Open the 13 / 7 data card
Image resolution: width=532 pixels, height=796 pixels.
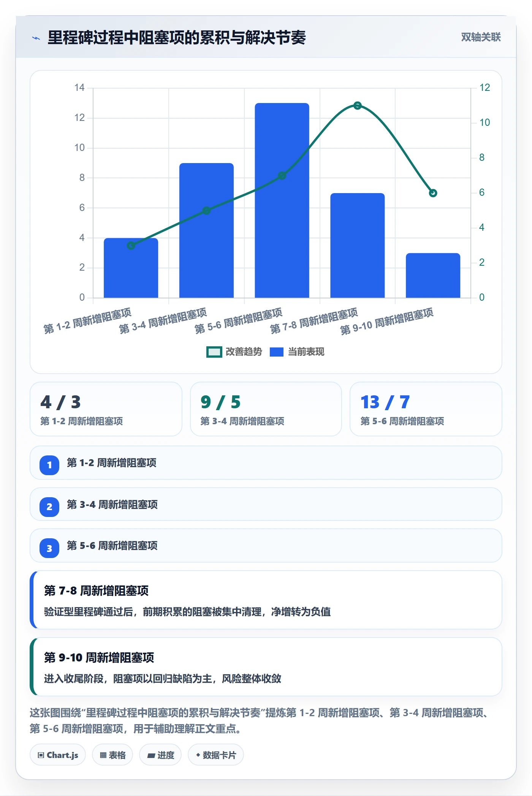click(x=426, y=409)
